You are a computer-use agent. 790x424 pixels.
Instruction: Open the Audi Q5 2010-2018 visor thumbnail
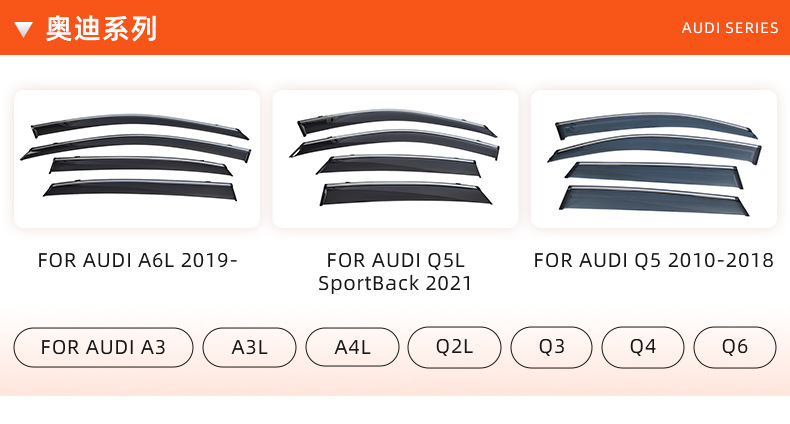(x=653, y=159)
